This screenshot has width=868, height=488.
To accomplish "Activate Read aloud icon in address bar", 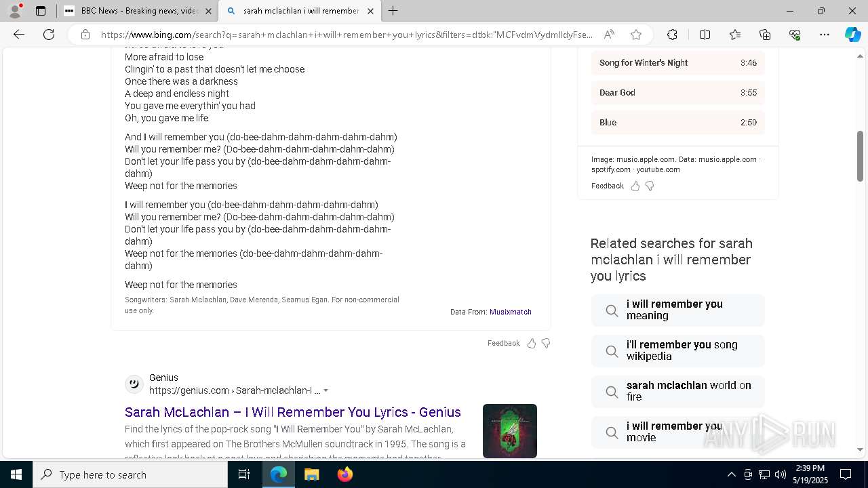I will pyautogui.click(x=609, y=35).
